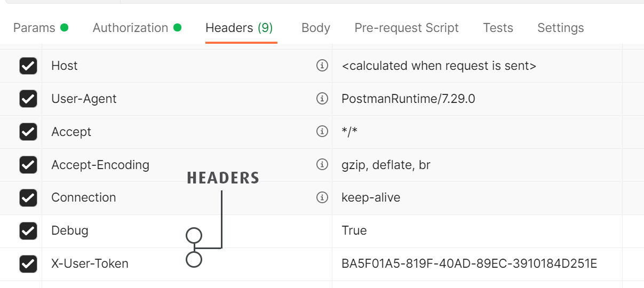Uncheck the Host header checkbox
Screen dimensions: 644x288
28,66
